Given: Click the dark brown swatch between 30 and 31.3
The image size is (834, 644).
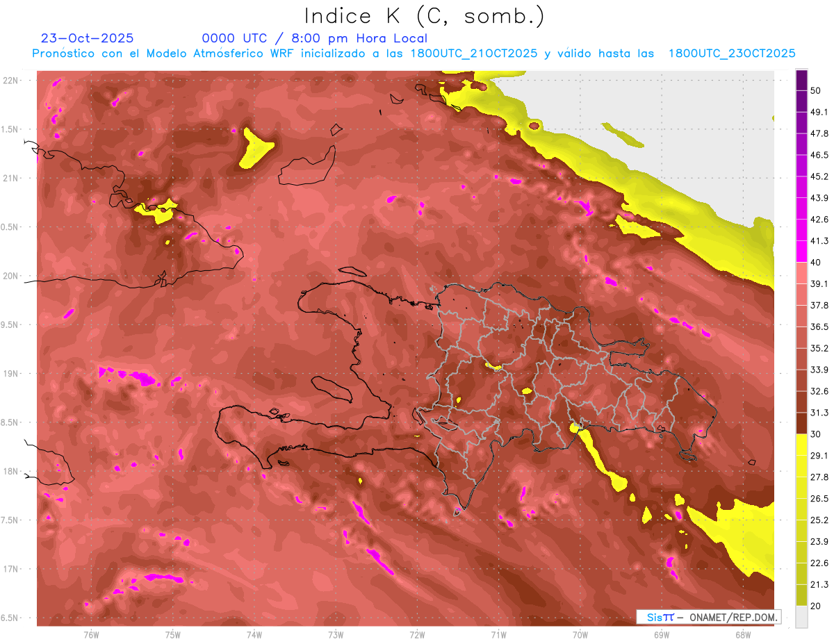Looking at the screenshot, I should click(801, 423).
